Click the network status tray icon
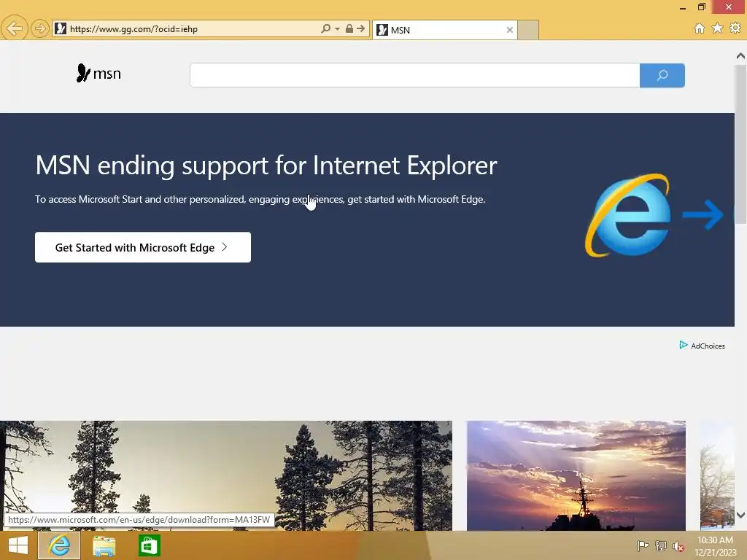 pos(661,545)
